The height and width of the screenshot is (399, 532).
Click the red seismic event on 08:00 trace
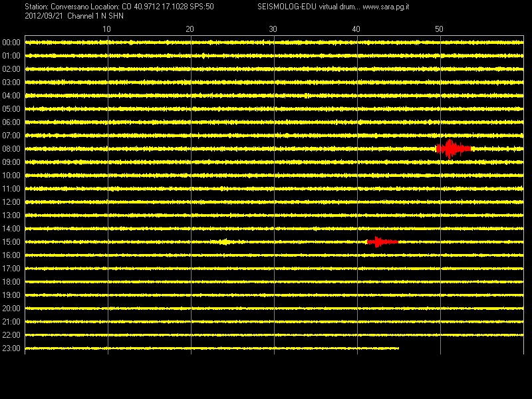[x=453, y=149]
